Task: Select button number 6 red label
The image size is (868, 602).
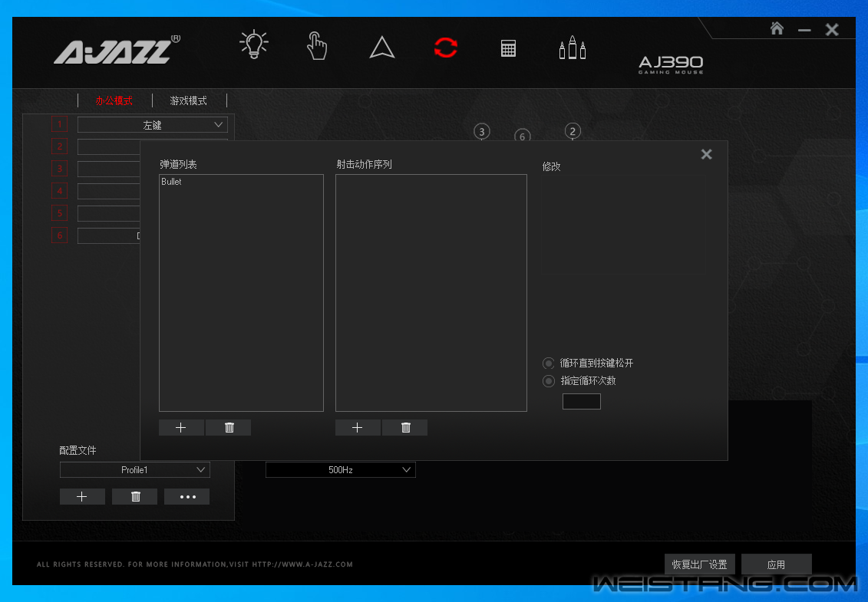Action: coord(60,235)
